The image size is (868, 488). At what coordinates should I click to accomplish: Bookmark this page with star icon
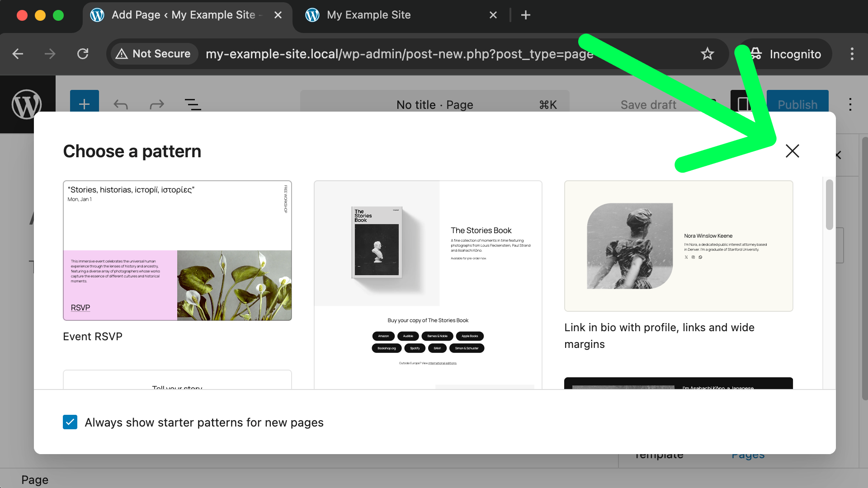tap(707, 54)
